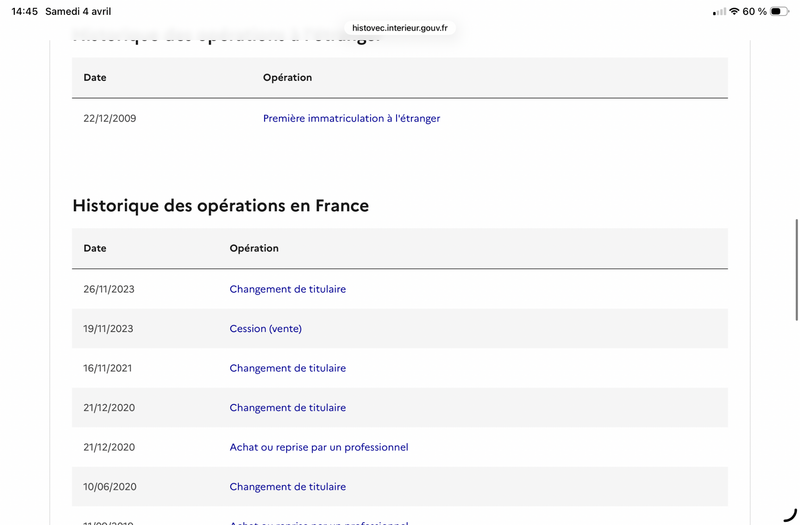This screenshot has height=525, width=800.
Task: Click the Date header in France table
Action: click(x=95, y=248)
